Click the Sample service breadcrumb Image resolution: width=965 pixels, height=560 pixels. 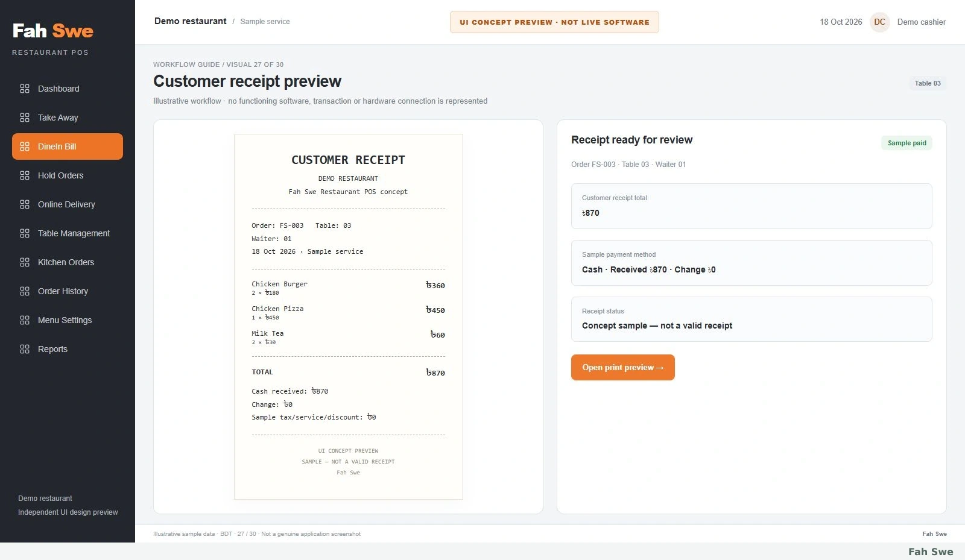[x=265, y=22]
